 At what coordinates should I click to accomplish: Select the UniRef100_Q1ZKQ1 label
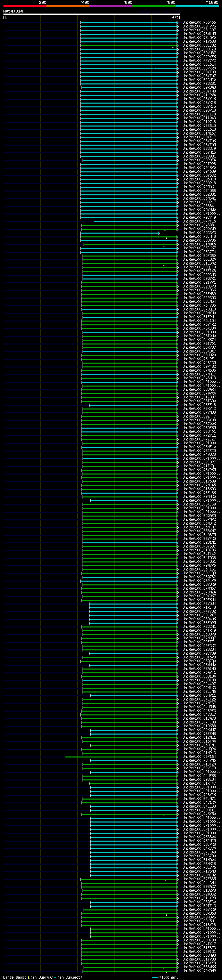point(199,466)
